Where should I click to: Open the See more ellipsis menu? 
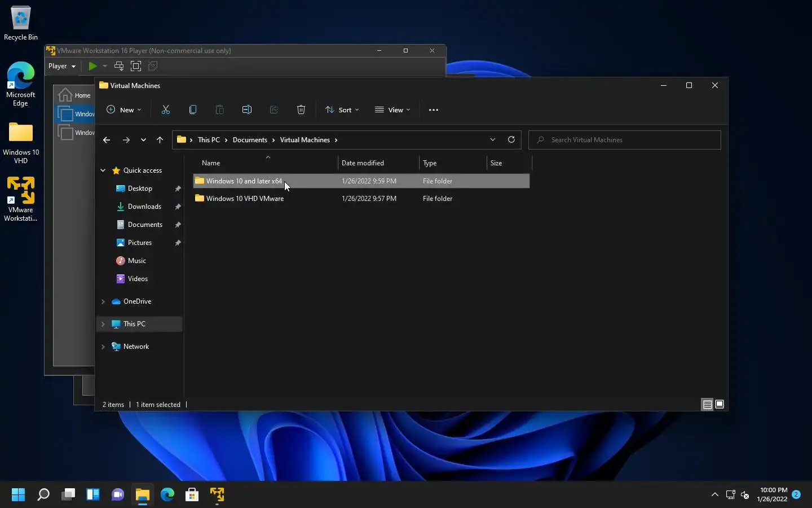coord(434,110)
